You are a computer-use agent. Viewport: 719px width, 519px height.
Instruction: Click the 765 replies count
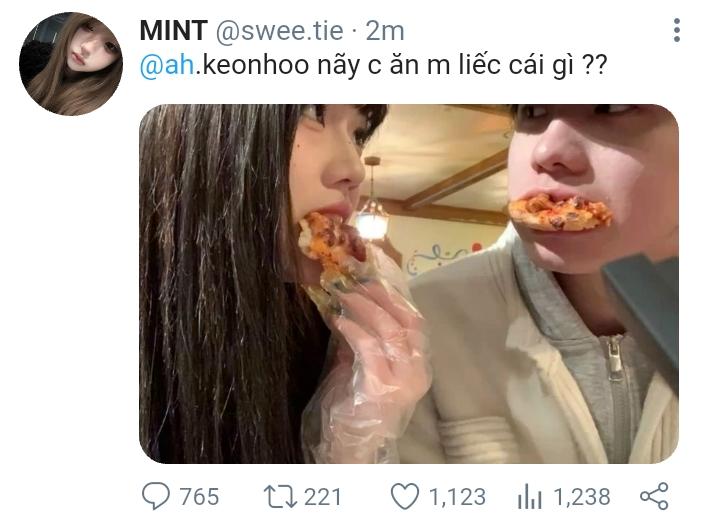click(x=198, y=496)
